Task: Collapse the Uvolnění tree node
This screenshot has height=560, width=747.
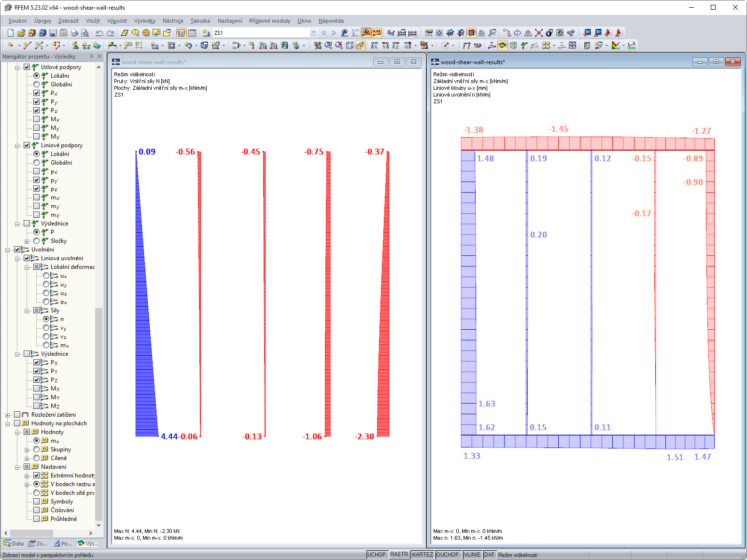Action: click(x=8, y=250)
